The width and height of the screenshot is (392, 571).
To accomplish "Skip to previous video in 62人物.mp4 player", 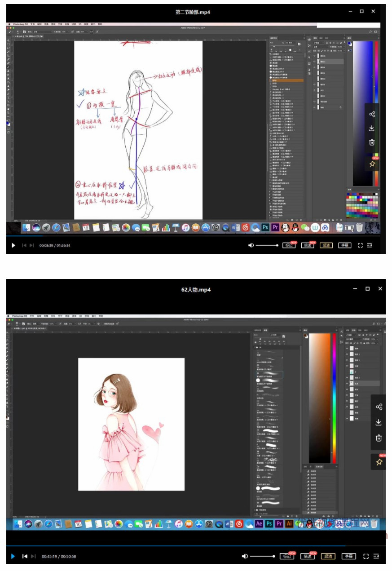I will pyautogui.click(x=25, y=556).
